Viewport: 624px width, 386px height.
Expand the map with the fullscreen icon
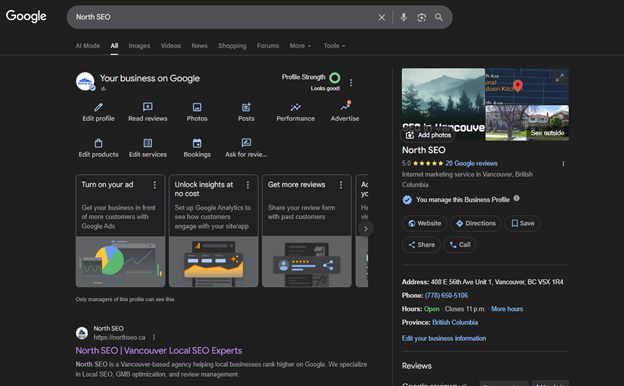coord(560,78)
